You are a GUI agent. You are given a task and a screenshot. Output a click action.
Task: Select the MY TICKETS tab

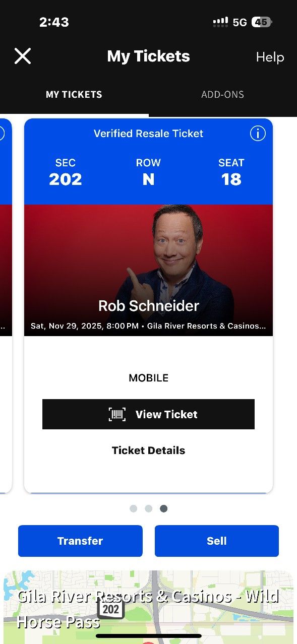pyautogui.click(x=74, y=94)
